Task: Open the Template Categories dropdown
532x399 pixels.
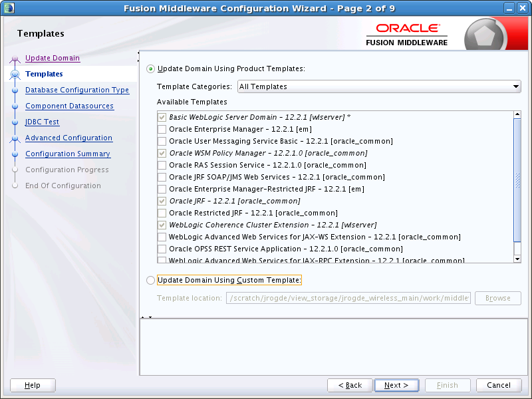Action: click(379, 86)
